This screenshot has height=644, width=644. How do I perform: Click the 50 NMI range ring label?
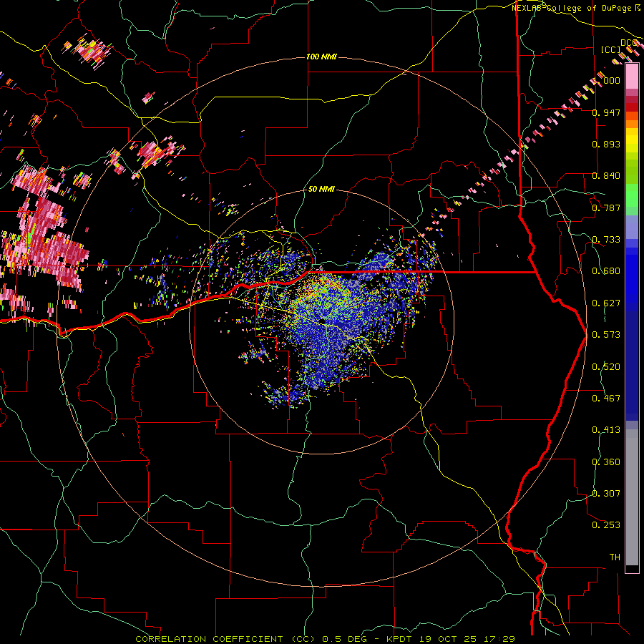(x=321, y=189)
